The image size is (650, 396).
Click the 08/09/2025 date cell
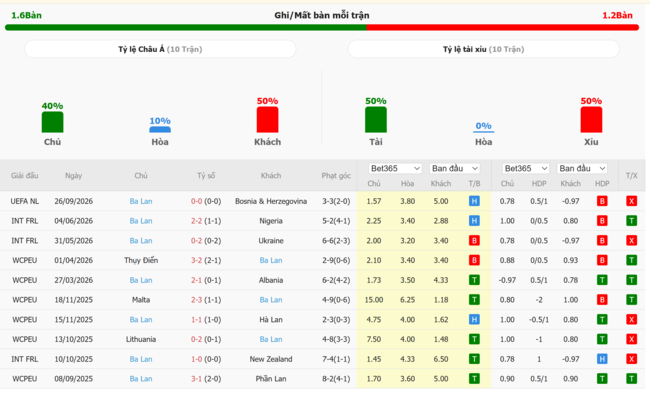pos(73,379)
